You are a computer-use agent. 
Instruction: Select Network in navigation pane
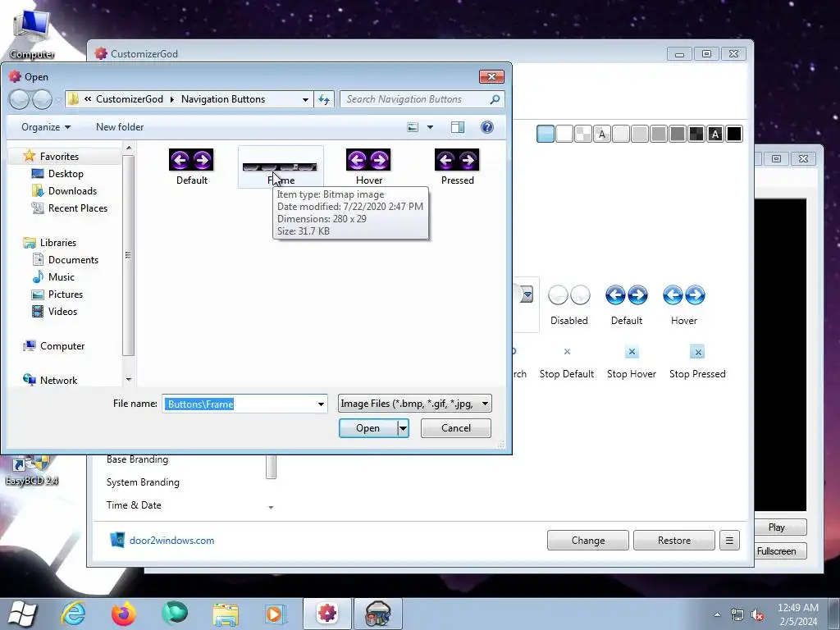click(58, 381)
